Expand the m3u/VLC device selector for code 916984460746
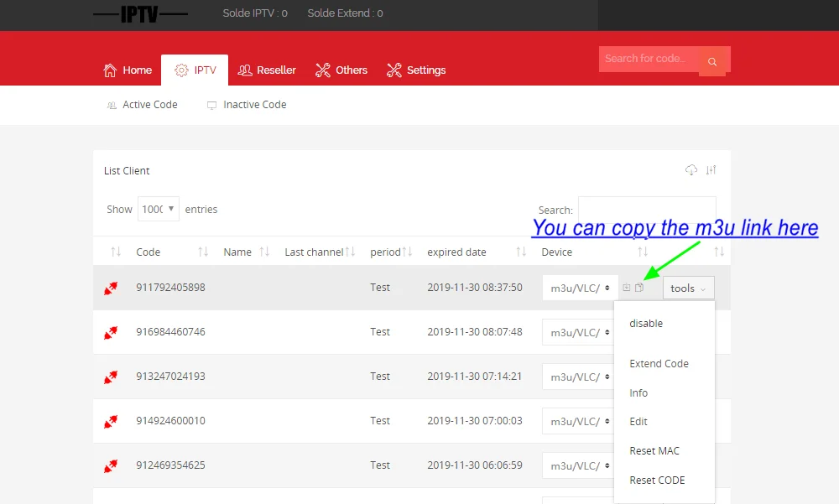The height and width of the screenshot is (504, 839). 580,332
